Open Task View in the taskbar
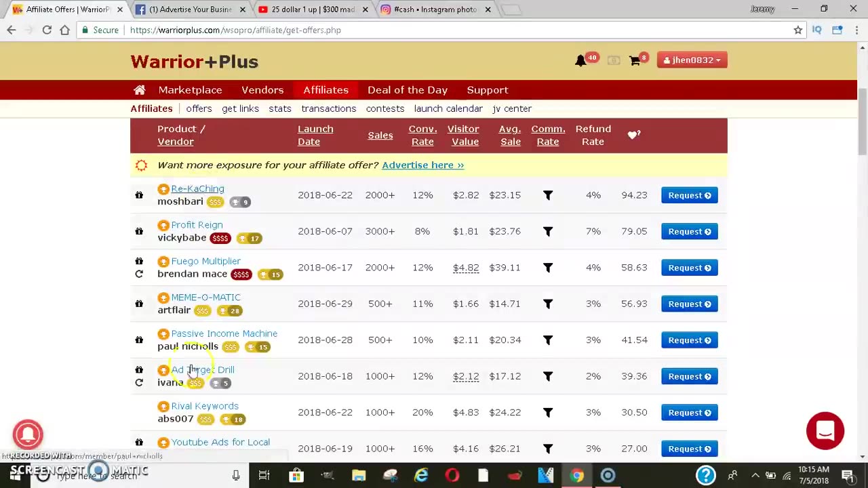 [x=264, y=476]
